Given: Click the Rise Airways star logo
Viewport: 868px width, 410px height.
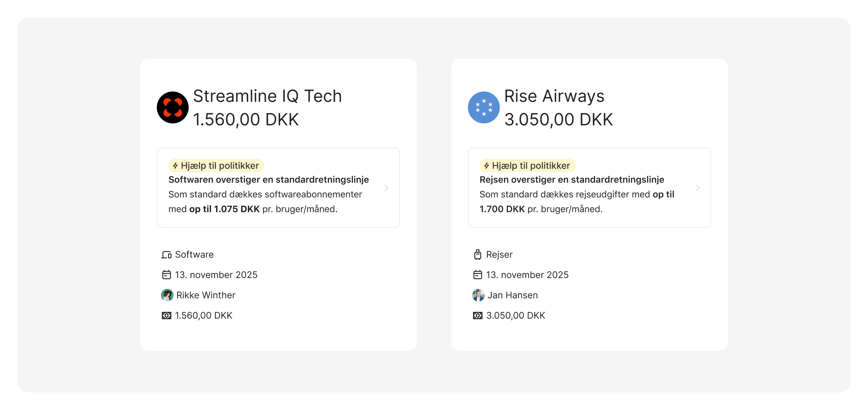Looking at the screenshot, I should [x=484, y=108].
